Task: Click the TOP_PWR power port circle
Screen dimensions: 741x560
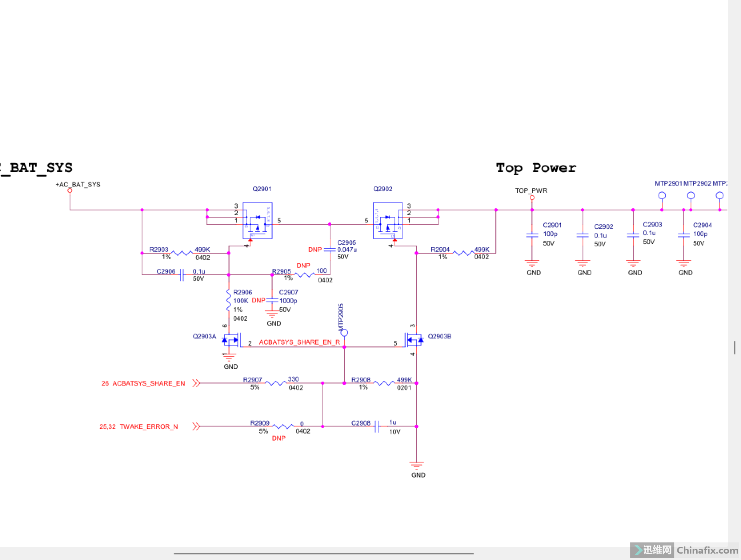Action: (x=532, y=198)
